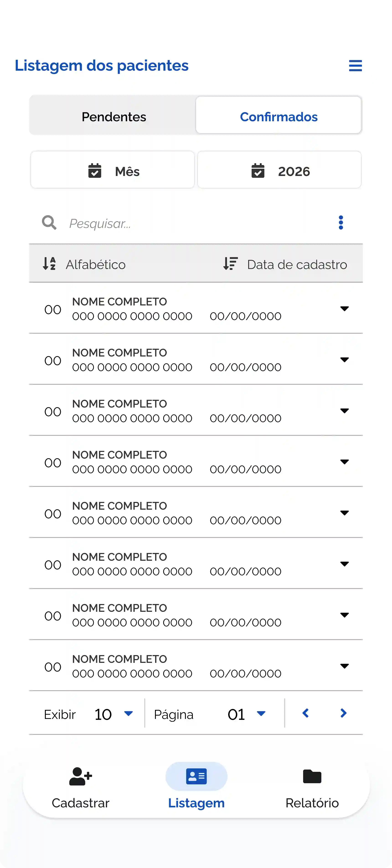This screenshot has height=868, width=392.
Task: Switch to the Pendentes tab
Action: [x=113, y=116]
